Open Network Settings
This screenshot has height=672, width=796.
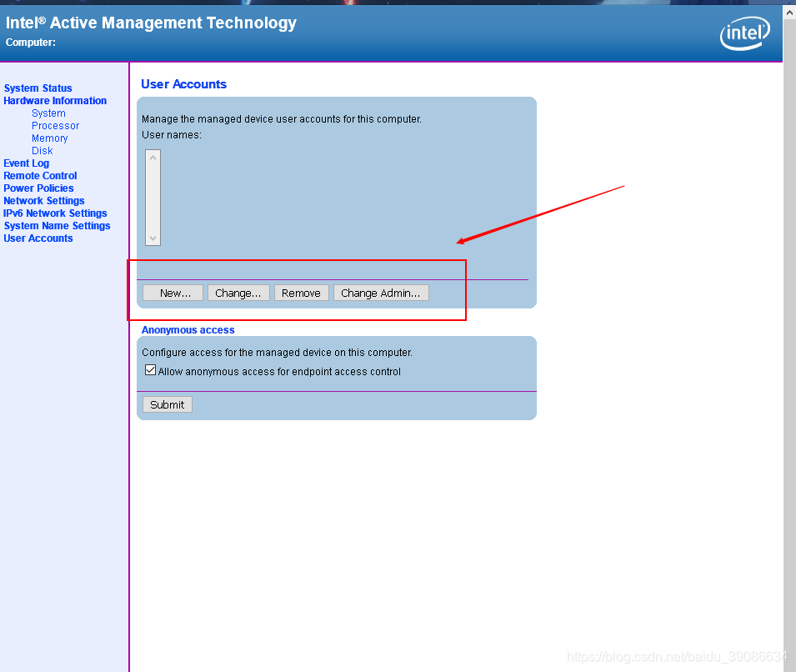pos(43,200)
